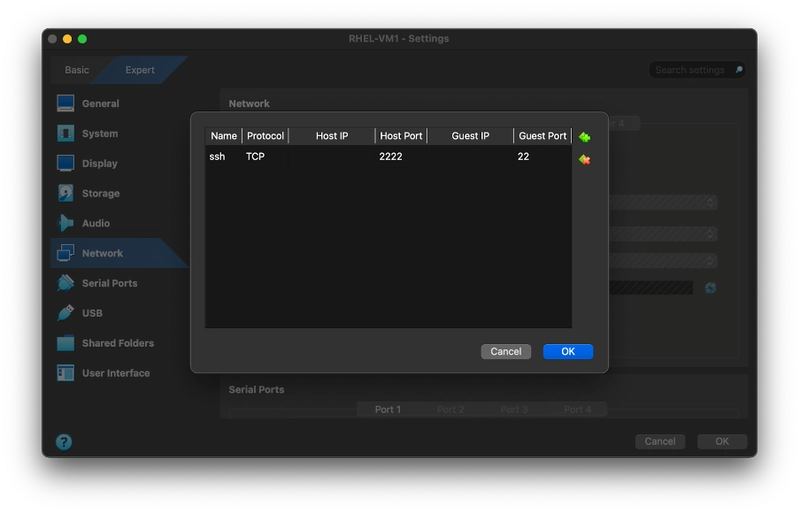This screenshot has width=800, height=513.
Task: Open the second dimmed network dropdown
Action: pos(663,234)
